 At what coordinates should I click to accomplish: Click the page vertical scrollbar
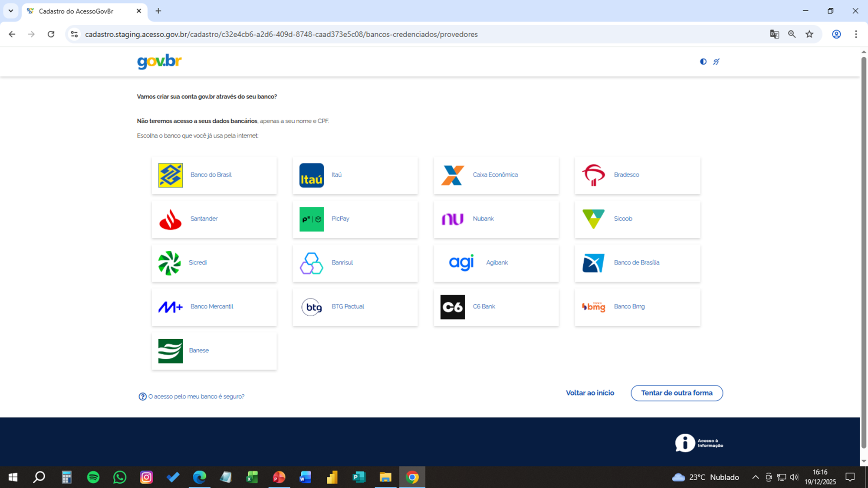(864, 252)
